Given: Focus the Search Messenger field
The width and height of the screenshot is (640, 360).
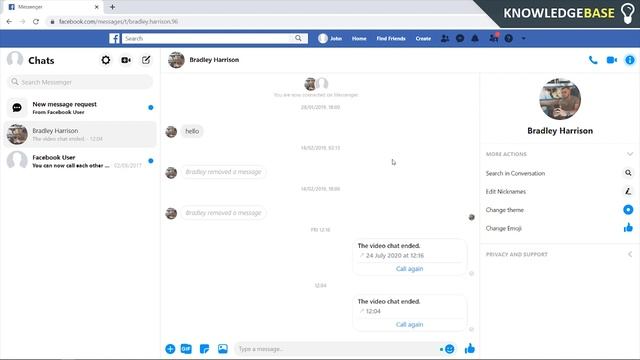Looking at the screenshot, I should [x=80, y=82].
